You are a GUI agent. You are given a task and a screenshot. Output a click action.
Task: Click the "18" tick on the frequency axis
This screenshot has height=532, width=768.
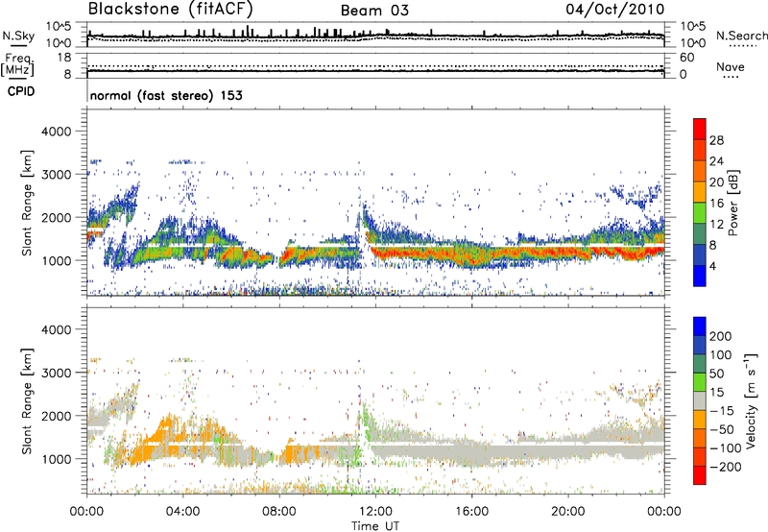pos(64,58)
